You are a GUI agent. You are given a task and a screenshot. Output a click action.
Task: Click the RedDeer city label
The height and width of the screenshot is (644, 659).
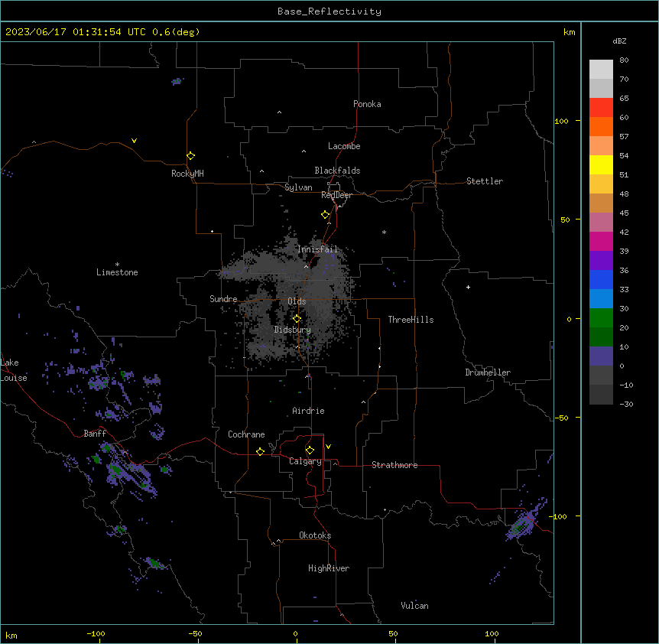click(x=336, y=195)
